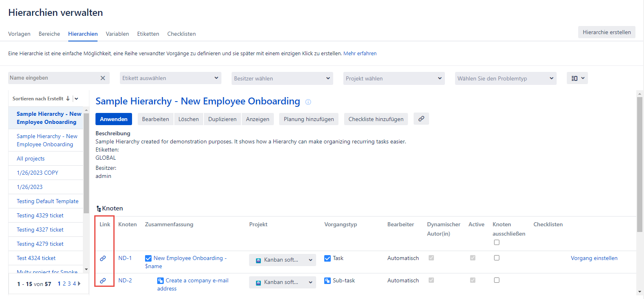Go to next page arrow in pagination

coord(79,284)
